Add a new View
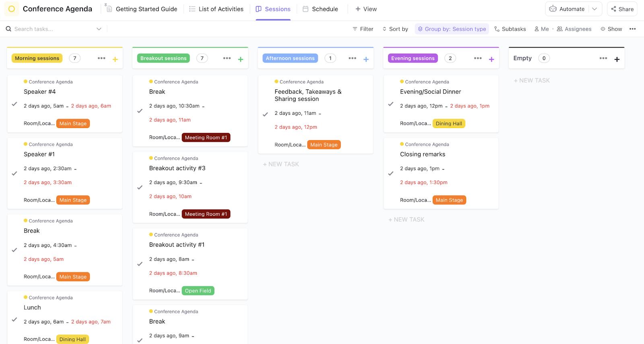 (x=366, y=9)
